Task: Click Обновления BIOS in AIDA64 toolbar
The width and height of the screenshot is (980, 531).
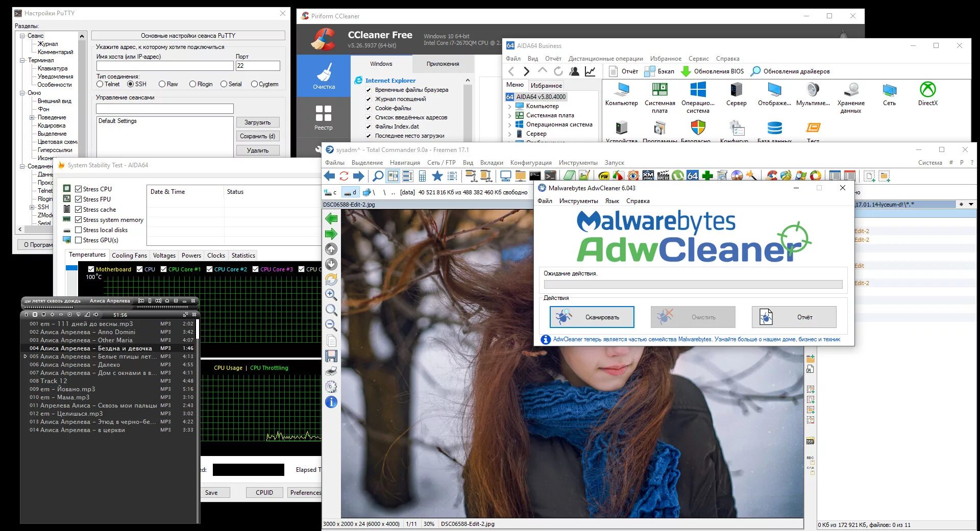Action: [713, 71]
